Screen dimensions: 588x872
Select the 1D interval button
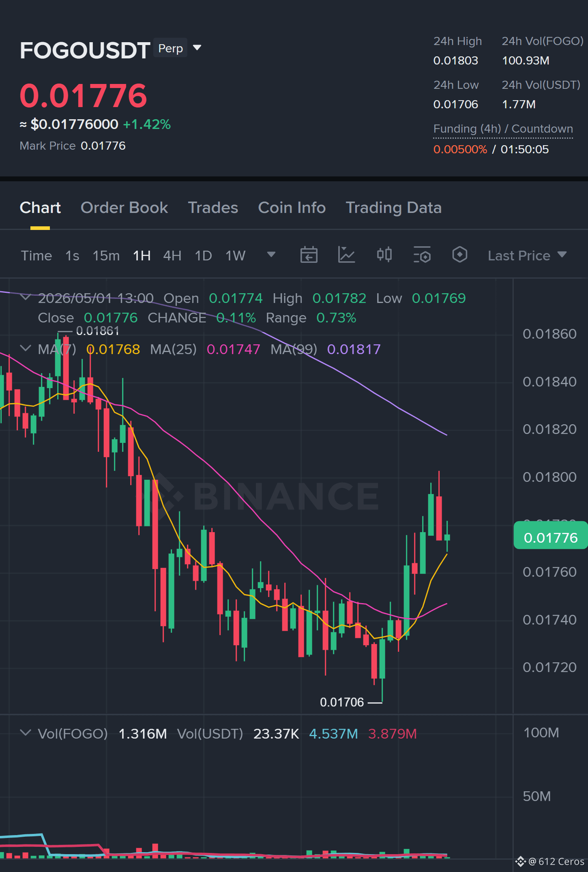coord(203,256)
